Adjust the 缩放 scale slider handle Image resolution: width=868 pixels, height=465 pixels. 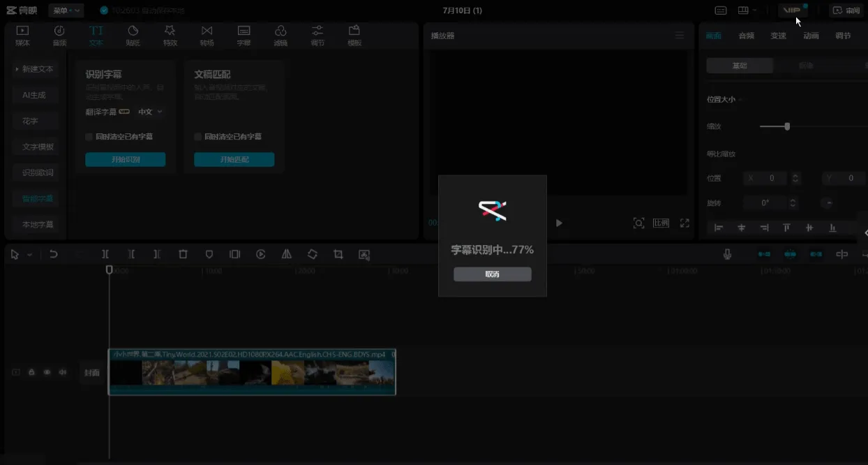[787, 126]
